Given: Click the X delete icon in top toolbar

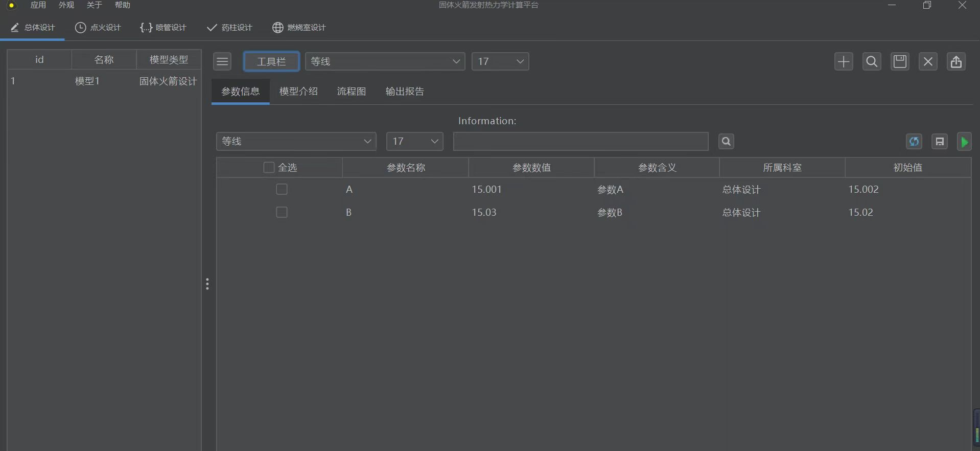Looking at the screenshot, I should tap(928, 61).
